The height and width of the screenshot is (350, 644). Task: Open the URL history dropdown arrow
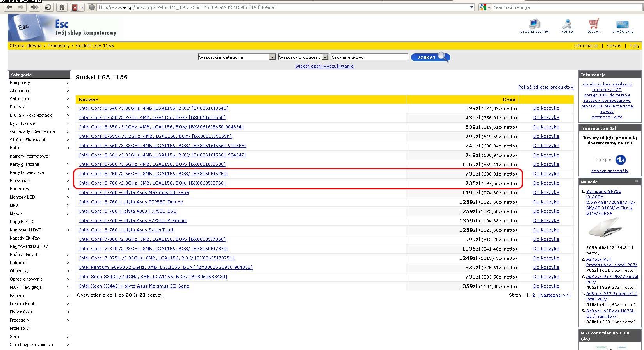coord(471,7)
